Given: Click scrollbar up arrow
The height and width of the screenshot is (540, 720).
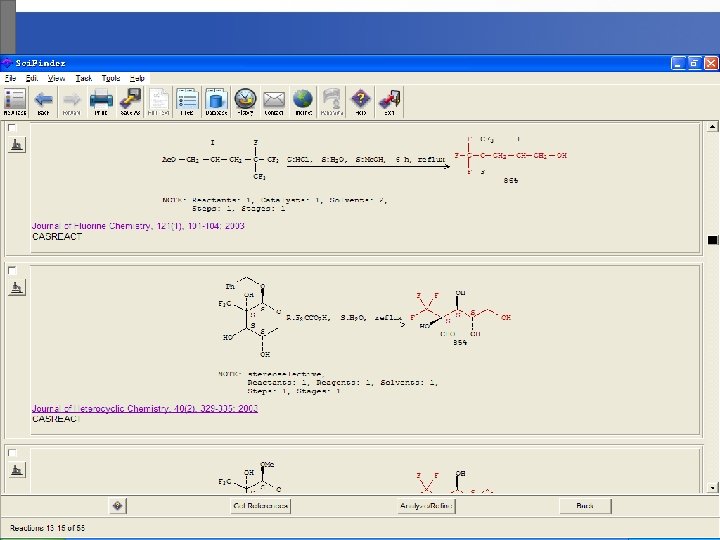Looking at the screenshot, I should (x=712, y=127).
